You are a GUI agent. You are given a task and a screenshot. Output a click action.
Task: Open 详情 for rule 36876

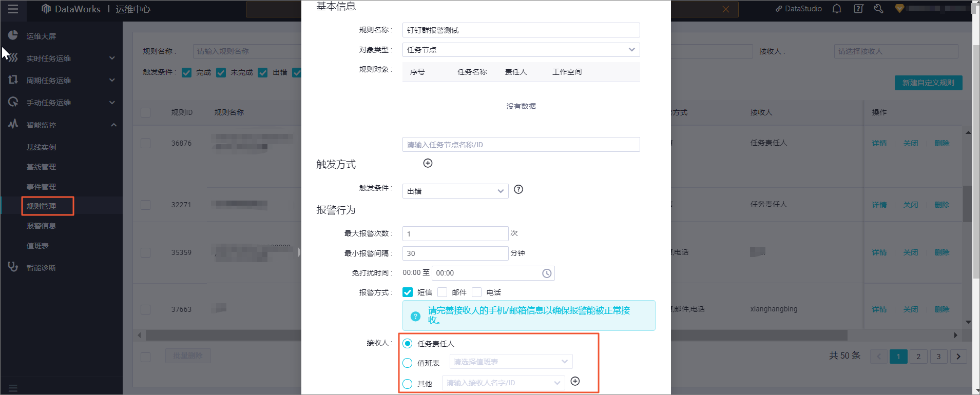tap(879, 143)
